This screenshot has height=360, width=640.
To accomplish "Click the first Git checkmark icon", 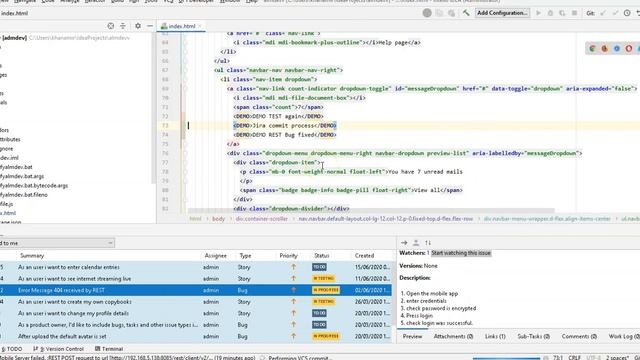I will (603, 13).
